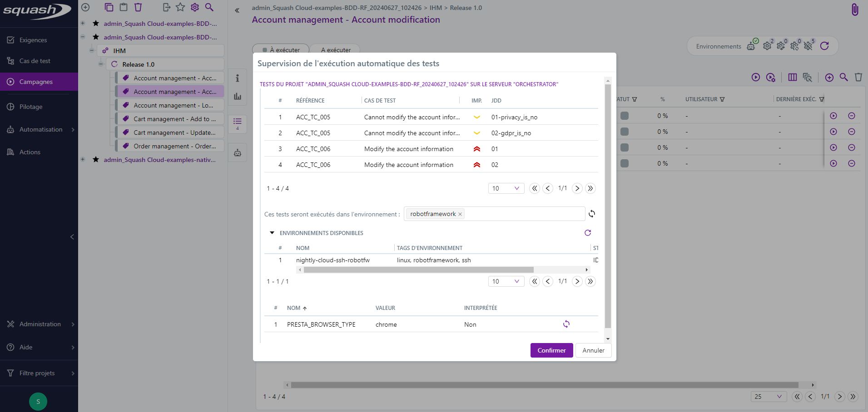868x412 pixels.
Task: Configure table columns with the columns icon
Action: 793,77
